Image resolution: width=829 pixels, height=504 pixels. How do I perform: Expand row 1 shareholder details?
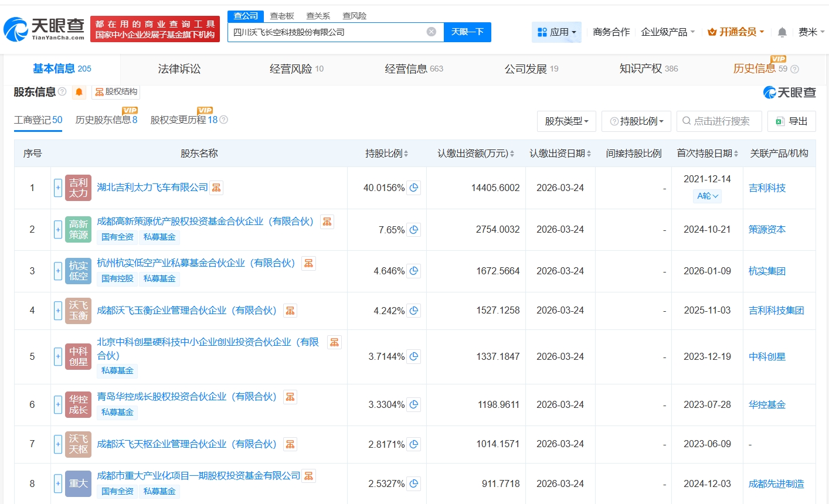tap(58, 188)
